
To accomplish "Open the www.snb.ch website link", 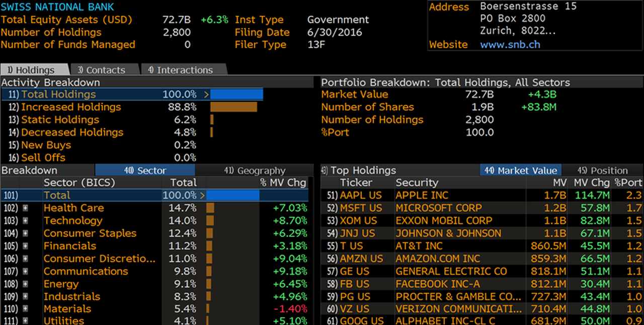I will point(510,44).
